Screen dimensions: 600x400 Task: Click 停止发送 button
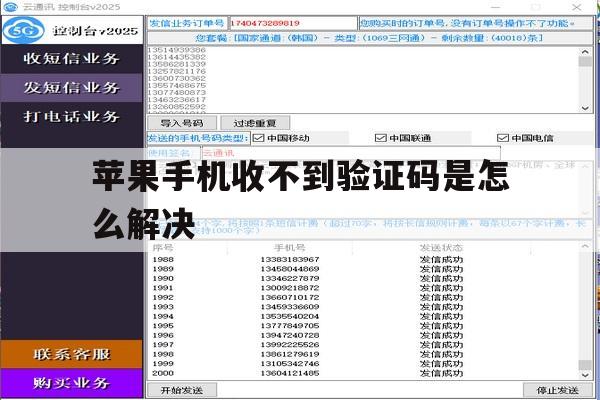coord(558,390)
